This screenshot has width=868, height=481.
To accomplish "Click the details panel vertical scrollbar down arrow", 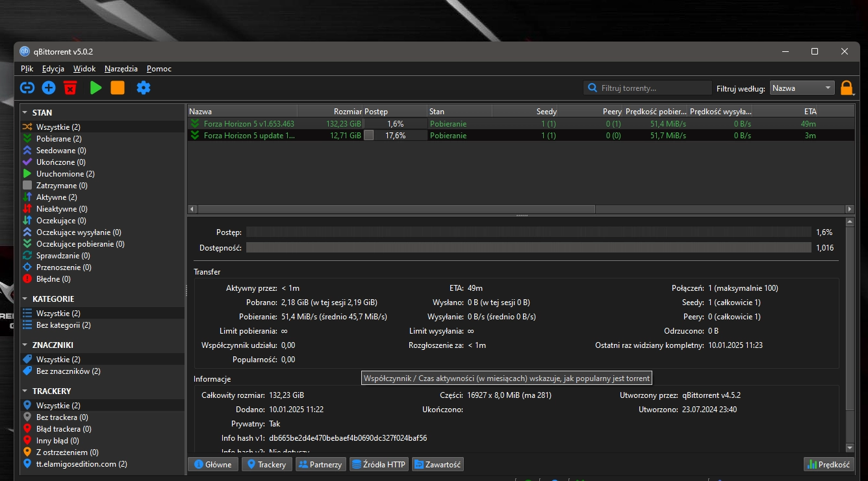I will tap(850, 447).
